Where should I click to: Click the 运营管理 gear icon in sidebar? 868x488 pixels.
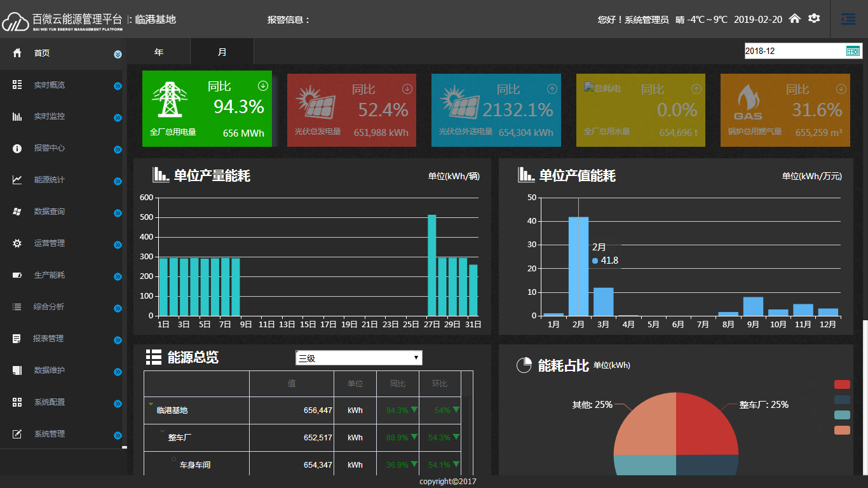[x=17, y=243]
